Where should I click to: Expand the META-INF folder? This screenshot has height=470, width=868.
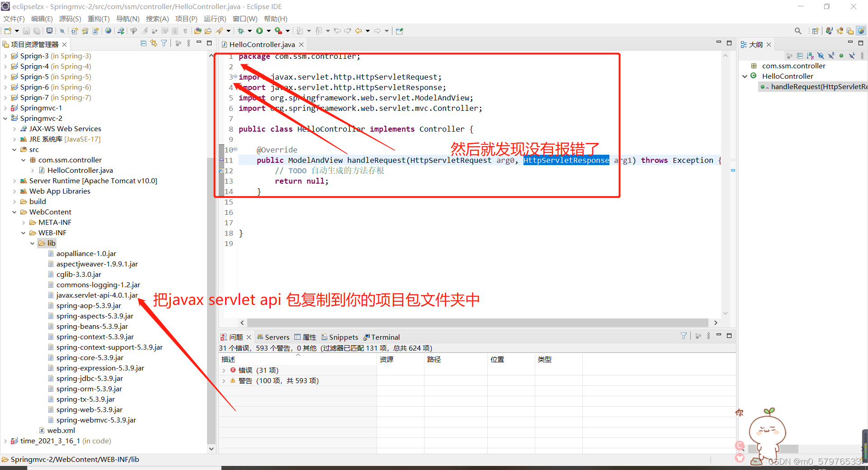(24, 223)
